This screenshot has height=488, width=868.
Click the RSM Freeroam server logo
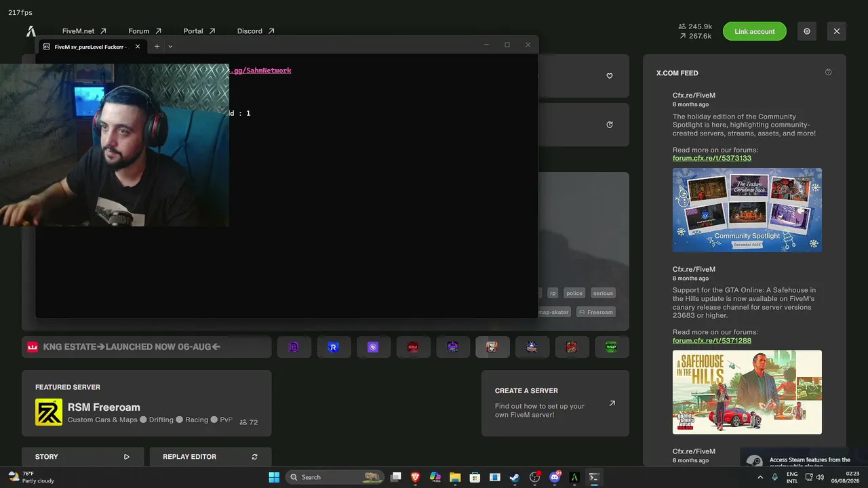coord(49,412)
